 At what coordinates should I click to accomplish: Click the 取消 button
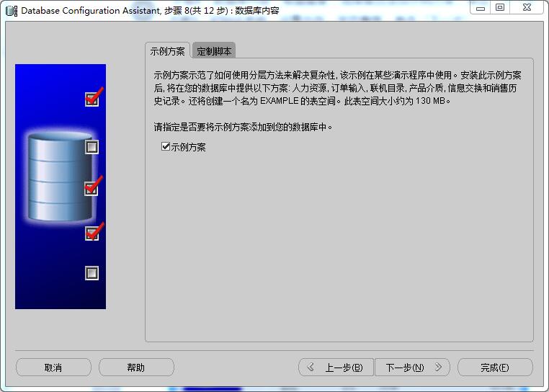click(53, 367)
